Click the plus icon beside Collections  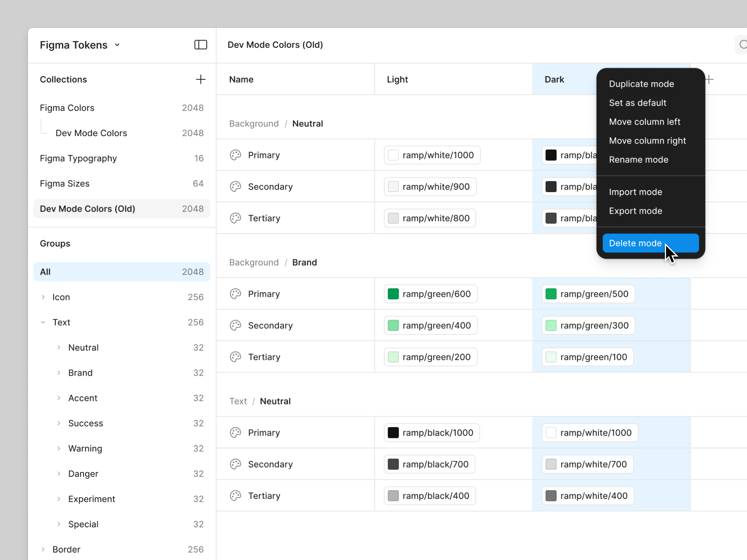[200, 79]
